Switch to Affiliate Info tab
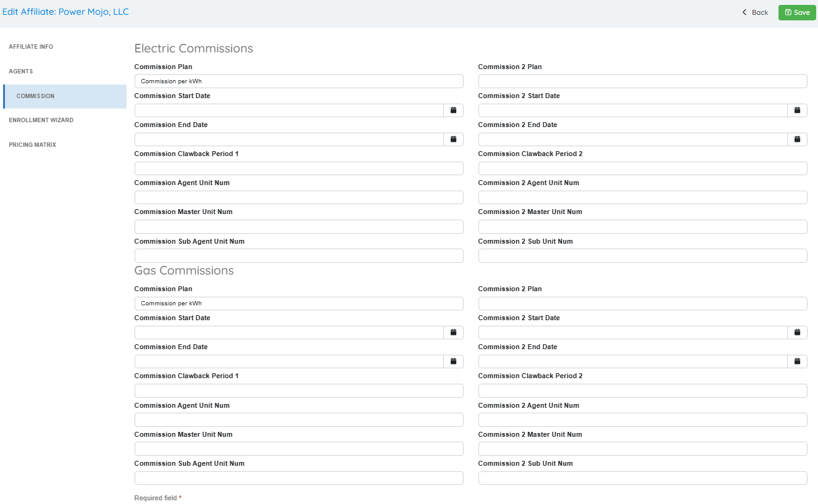The image size is (818, 504). [31, 47]
